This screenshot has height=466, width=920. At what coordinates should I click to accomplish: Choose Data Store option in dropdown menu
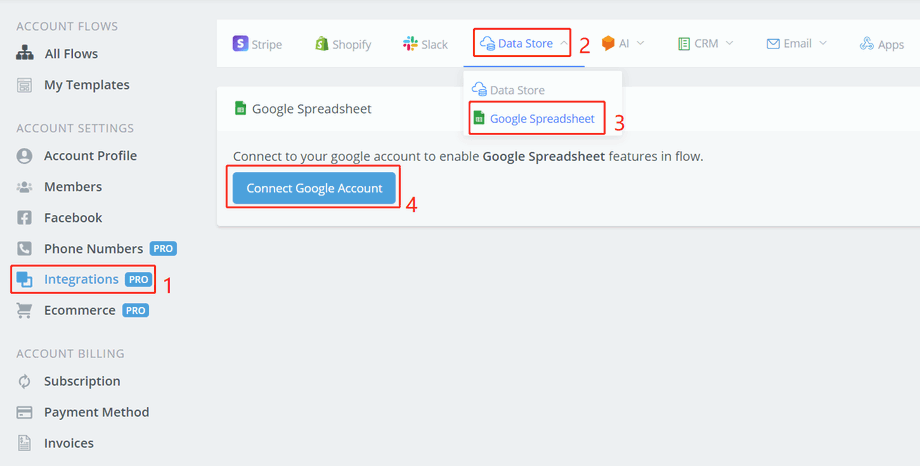click(516, 90)
